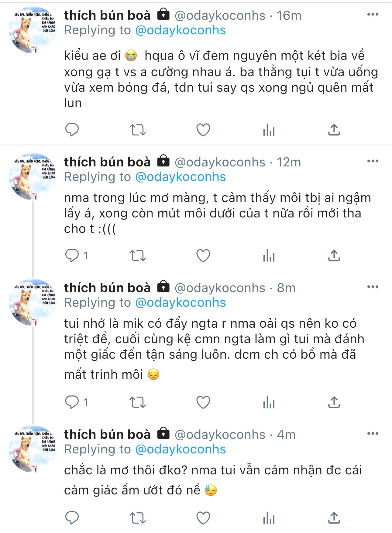This screenshot has height=533, width=392.
Task: View analytics of the 12m tweet
Action: pyautogui.click(x=269, y=256)
